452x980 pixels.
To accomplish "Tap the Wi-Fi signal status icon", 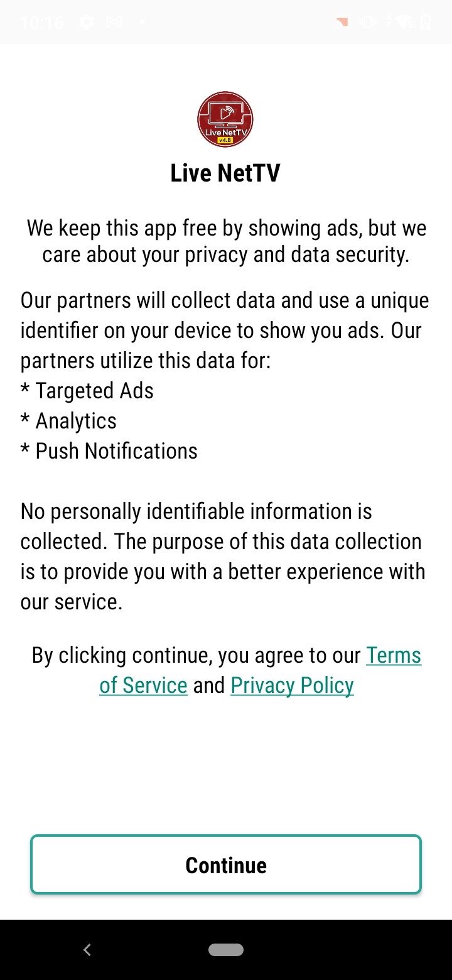I will 406,23.
